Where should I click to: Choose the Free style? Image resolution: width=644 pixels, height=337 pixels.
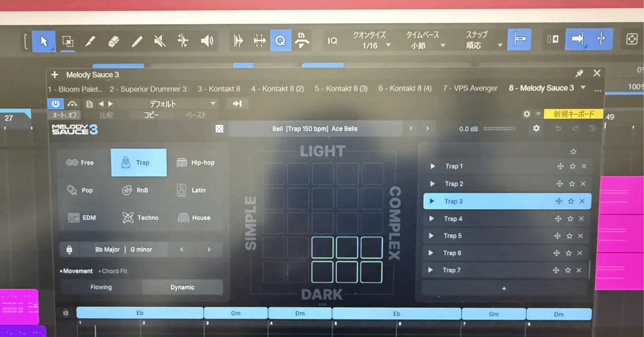tap(80, 162)
